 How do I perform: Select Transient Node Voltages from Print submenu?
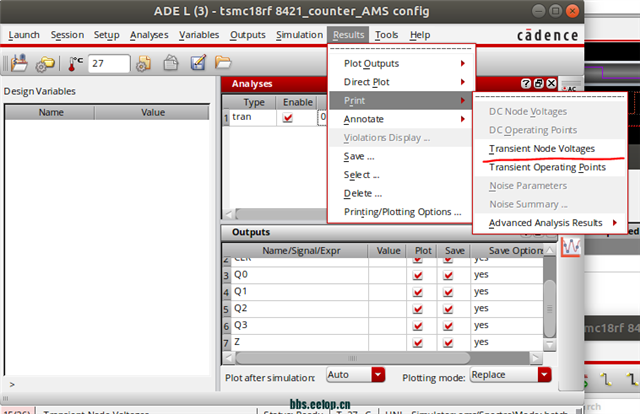coord(541,148)
